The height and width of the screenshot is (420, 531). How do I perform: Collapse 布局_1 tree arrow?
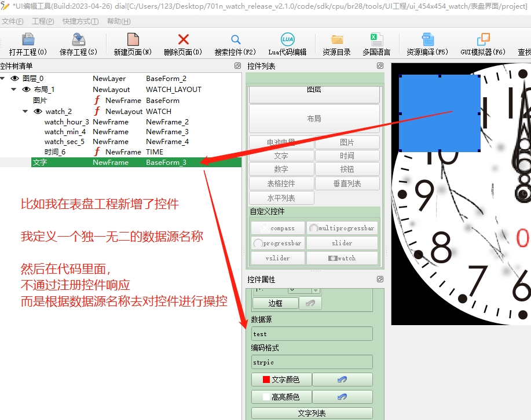pos(14,89)
